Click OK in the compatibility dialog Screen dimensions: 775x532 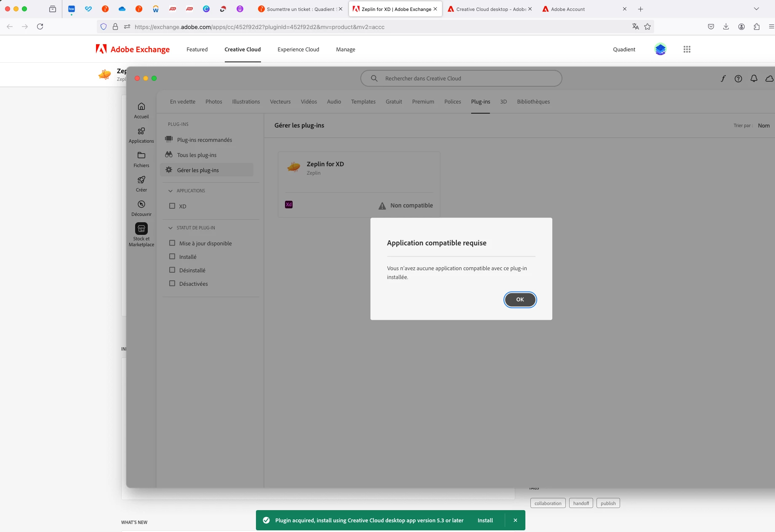click(x=520, y=300)
